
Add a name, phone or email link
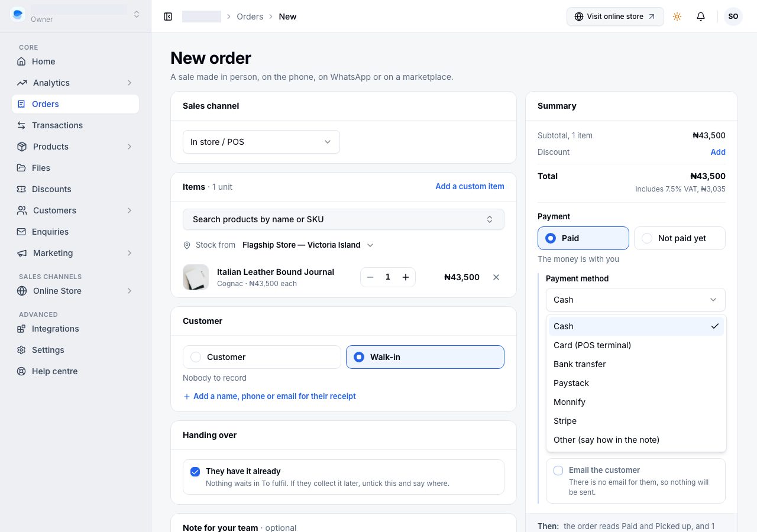pos(270,396)
